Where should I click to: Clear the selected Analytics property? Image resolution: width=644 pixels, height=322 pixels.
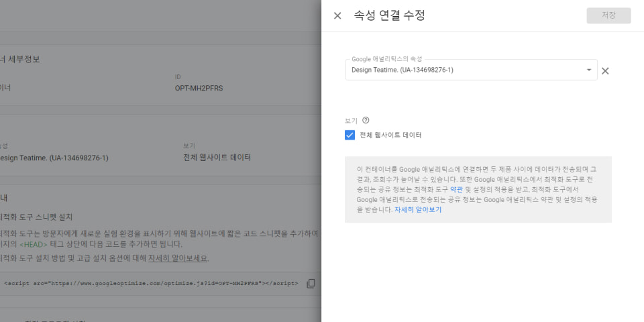[605, 70]
